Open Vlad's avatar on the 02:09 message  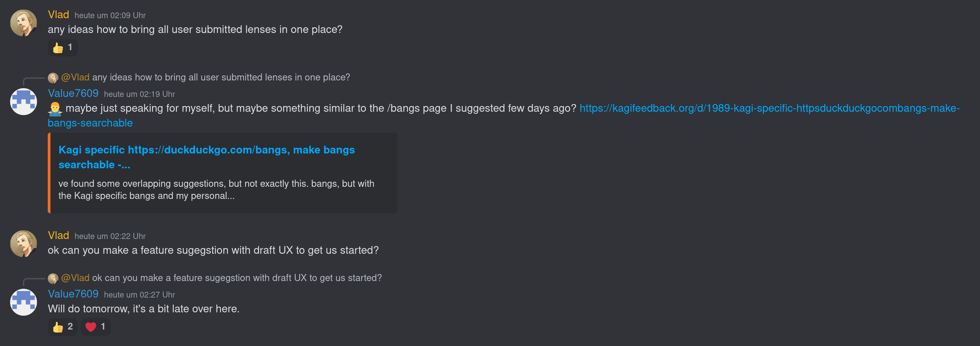pos(24,23)
